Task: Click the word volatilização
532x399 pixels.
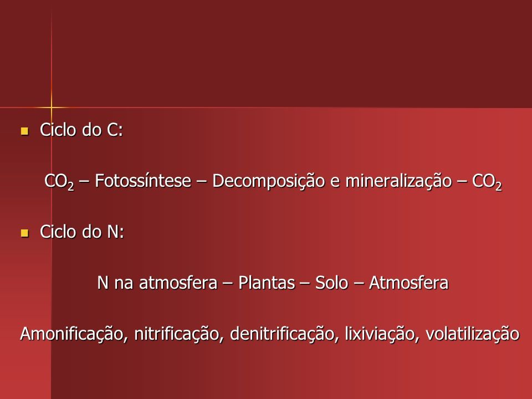Action: 472,334
